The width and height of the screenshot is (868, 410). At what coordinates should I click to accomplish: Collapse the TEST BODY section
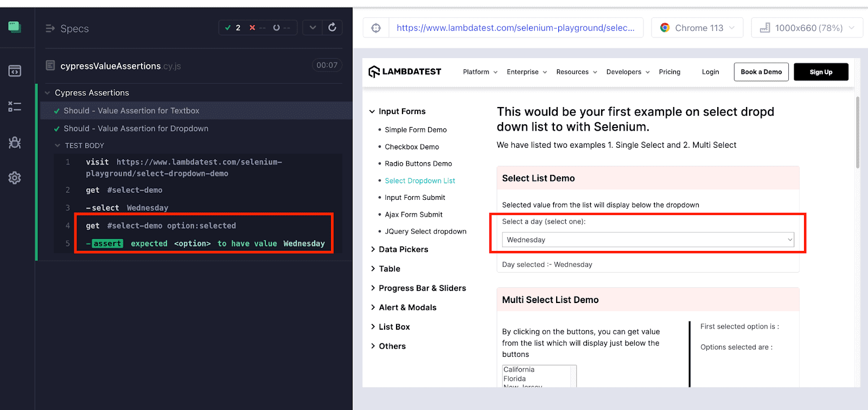[58, 146]
